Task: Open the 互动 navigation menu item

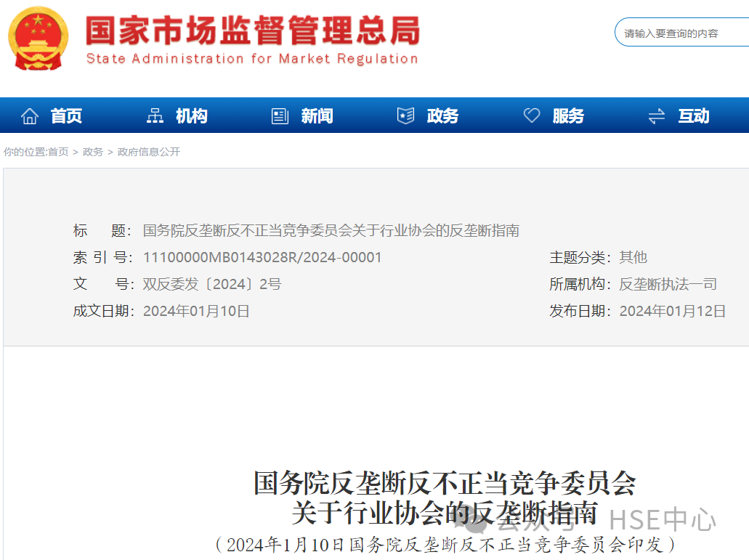Action: (694, 116)
